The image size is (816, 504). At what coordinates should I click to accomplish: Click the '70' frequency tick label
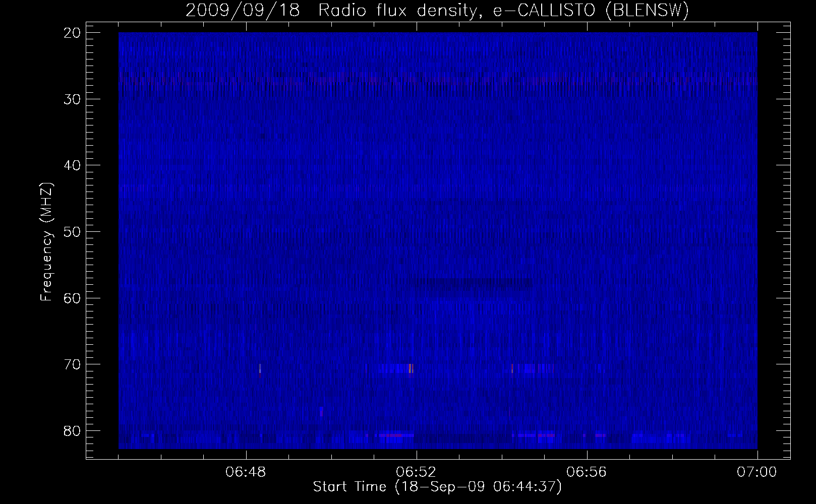click(x=72, y=364)
